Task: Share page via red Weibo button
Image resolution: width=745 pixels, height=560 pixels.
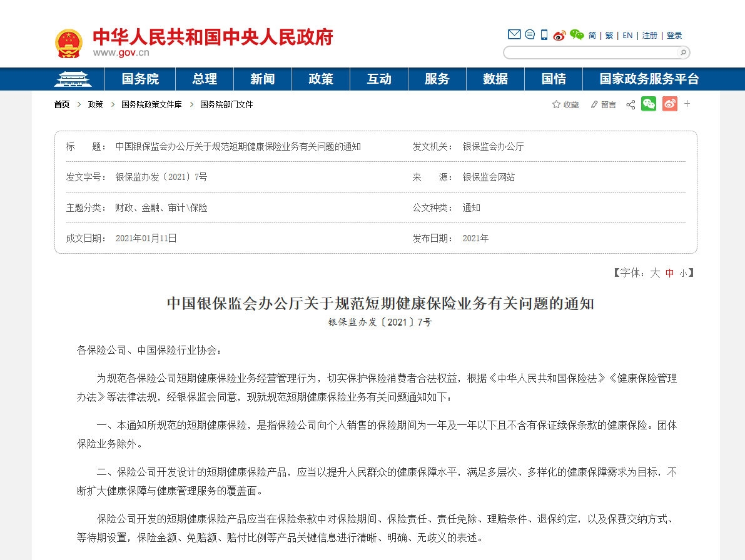Action: [670, 104]
